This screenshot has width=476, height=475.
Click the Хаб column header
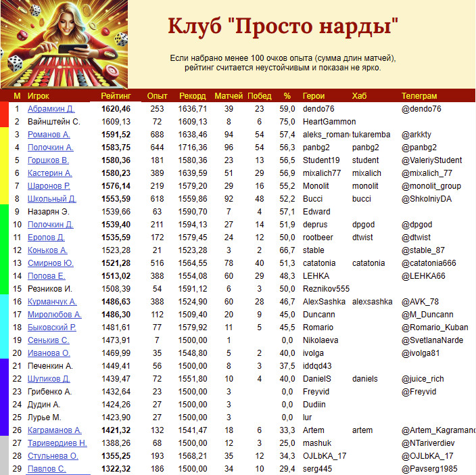coord(359,96)
